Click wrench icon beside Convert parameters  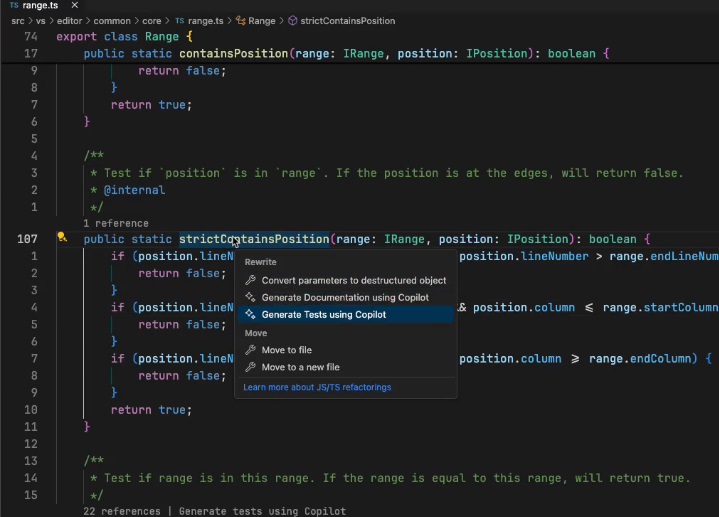(250, 280)
